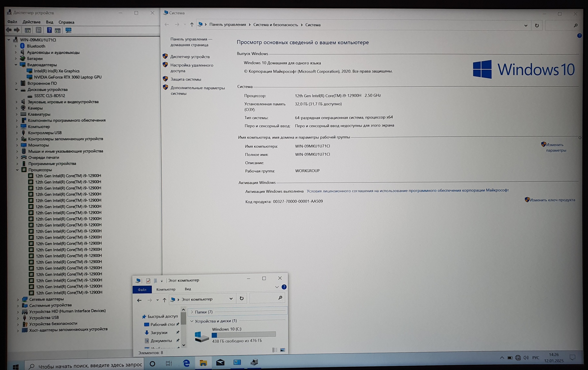This screenshot has height=370, width=588.
Task: Click the Properties toolbar icon in Device Manager
Action: (x=38, y=30)
